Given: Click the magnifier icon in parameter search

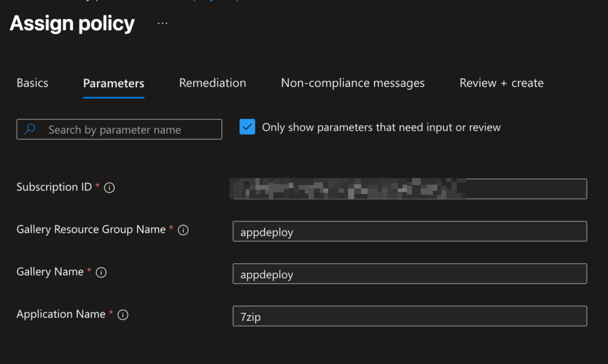Looking at the screenshot, I should click(x=30, y=129).
